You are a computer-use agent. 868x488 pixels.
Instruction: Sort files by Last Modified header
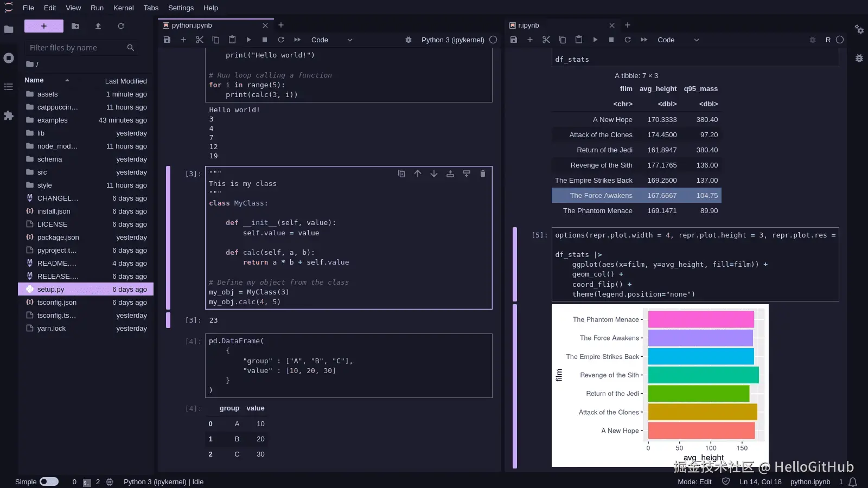click(126, 81)
